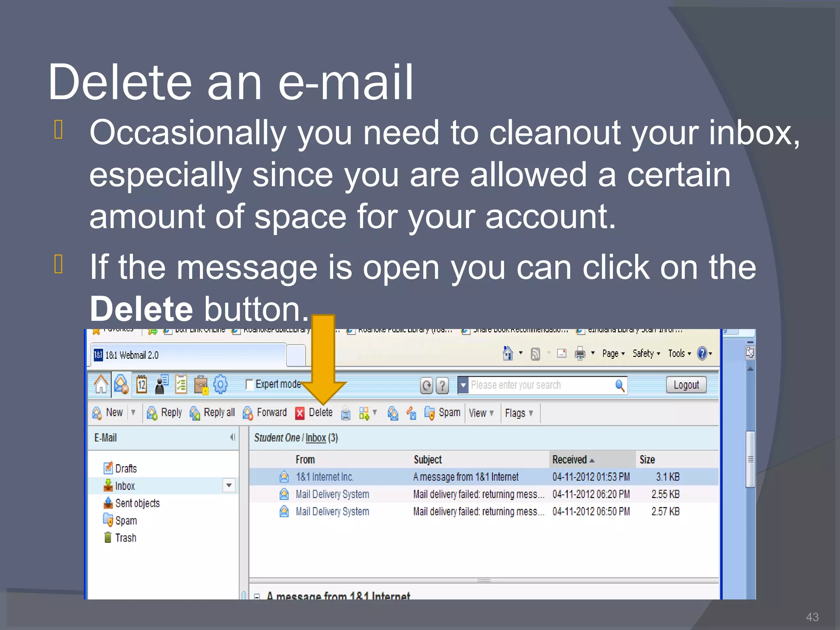Screen dimensions: 840x630
Task: Click the icon left of Spam
Action: [429, 413]
